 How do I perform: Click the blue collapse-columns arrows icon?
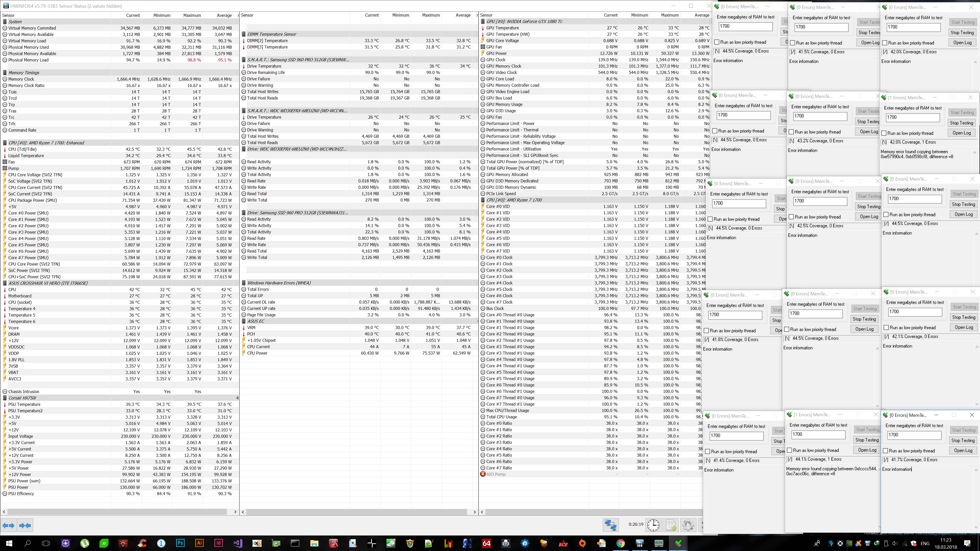pos(25,525)
